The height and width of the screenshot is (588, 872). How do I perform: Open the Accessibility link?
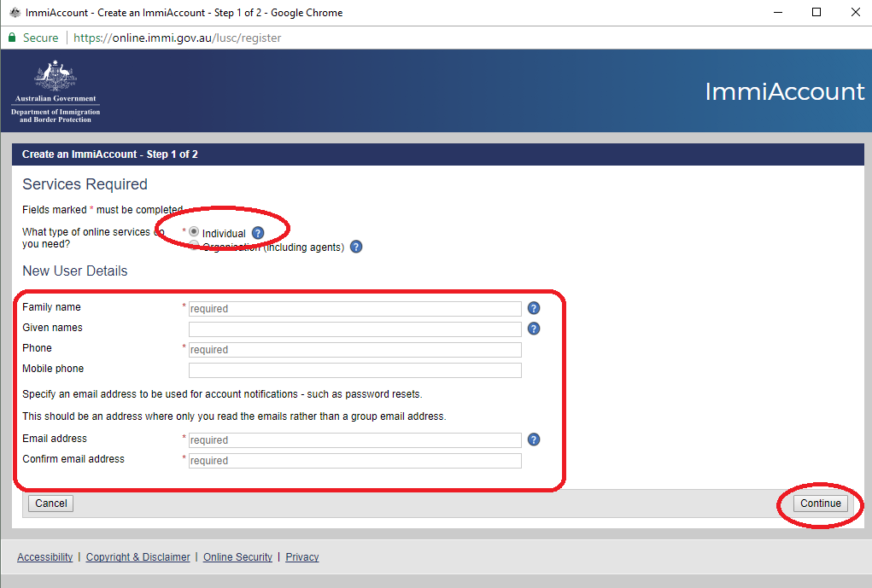click(x=45, y=557)
